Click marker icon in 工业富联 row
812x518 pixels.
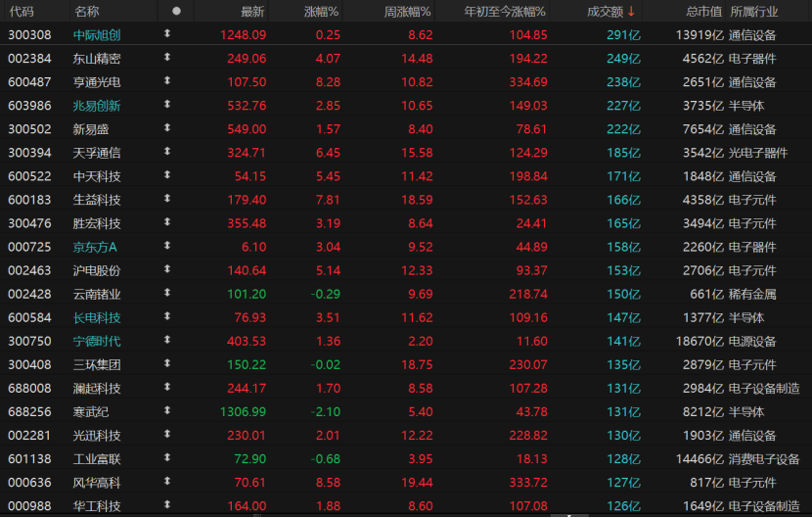[167, 458]
